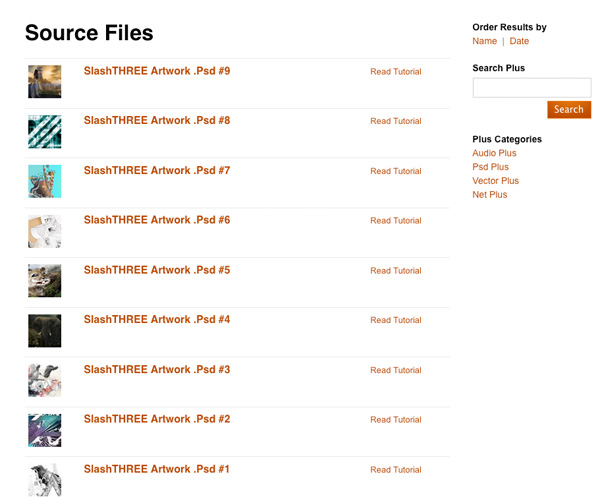Viewport: 600px width, 499px height.
Task: Open SlashTHREE Artwork .Psd #8 title link
Action: pos(157,120)
